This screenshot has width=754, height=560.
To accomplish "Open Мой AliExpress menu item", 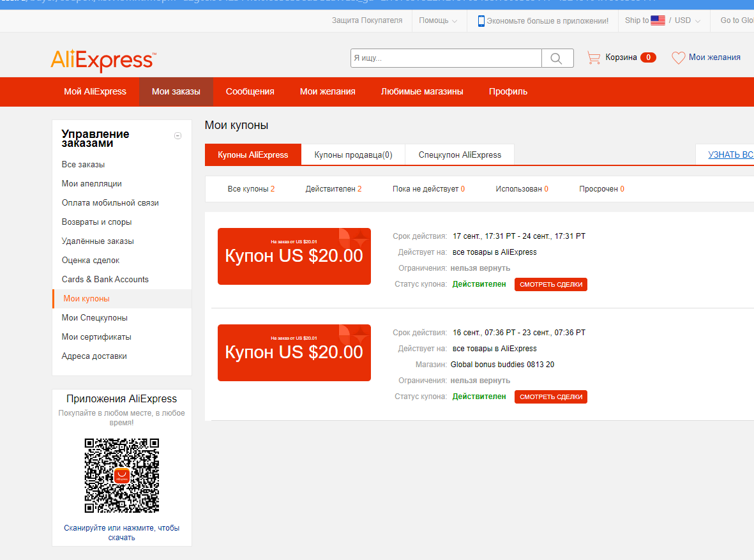I will pos(95,91).
